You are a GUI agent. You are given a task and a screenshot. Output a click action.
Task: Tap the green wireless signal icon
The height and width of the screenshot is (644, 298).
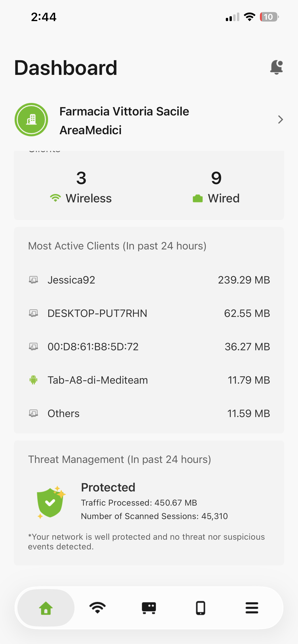[55, 198]
